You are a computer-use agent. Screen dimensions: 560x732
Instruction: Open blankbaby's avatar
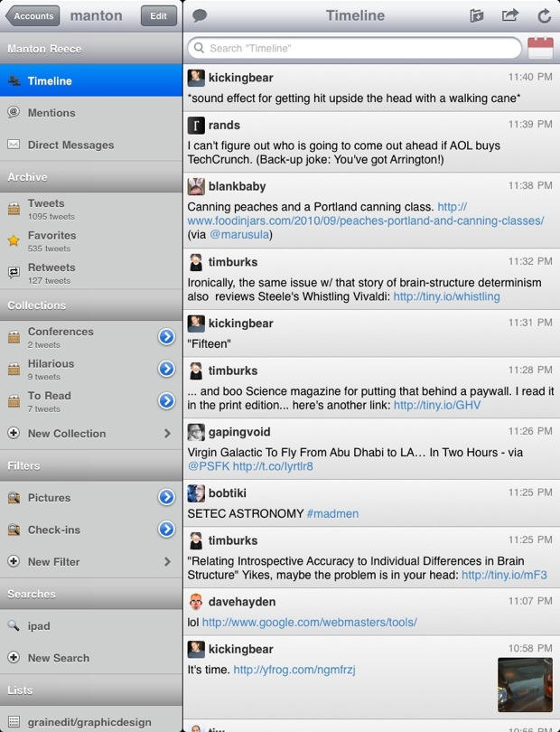tap(196, 186)
